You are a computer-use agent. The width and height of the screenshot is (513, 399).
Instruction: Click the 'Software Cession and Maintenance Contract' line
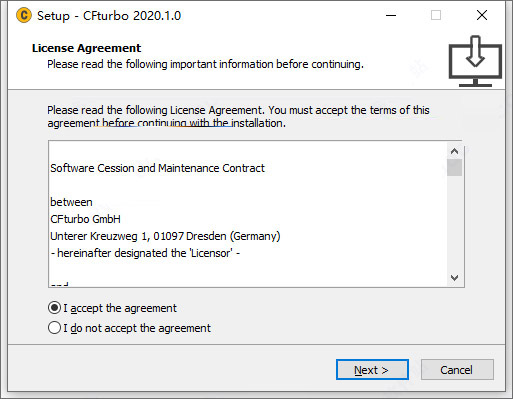(157, 168)
